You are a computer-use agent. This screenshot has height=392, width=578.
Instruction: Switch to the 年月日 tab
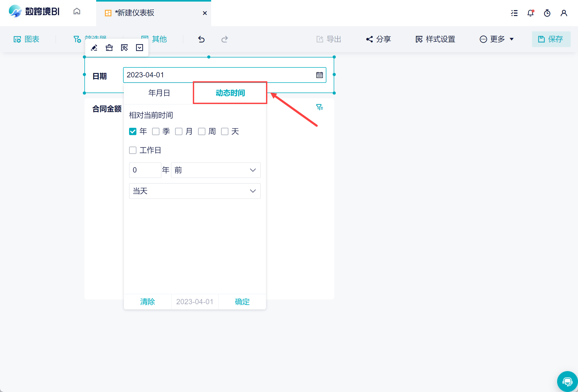[x=159, y=93]
